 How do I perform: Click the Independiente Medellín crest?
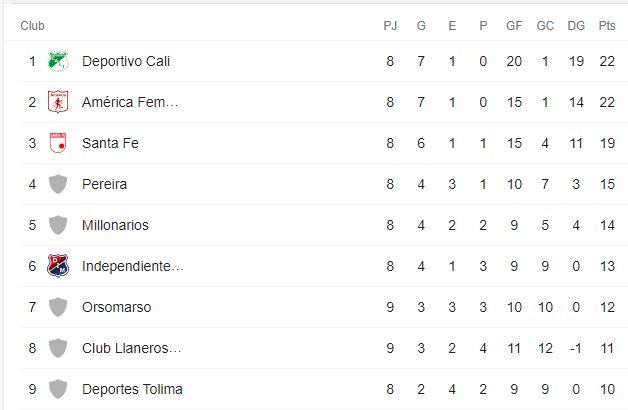tap(58, 266)
